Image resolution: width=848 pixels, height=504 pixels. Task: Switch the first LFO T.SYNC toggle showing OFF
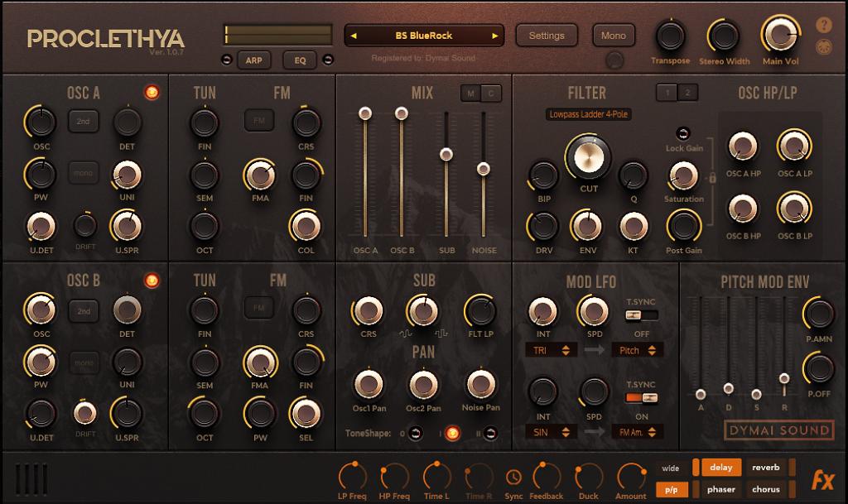tap(642, 315)
